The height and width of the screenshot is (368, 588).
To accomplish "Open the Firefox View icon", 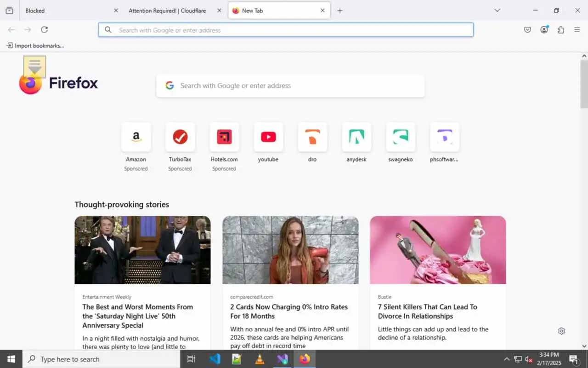I will [9, 11].
